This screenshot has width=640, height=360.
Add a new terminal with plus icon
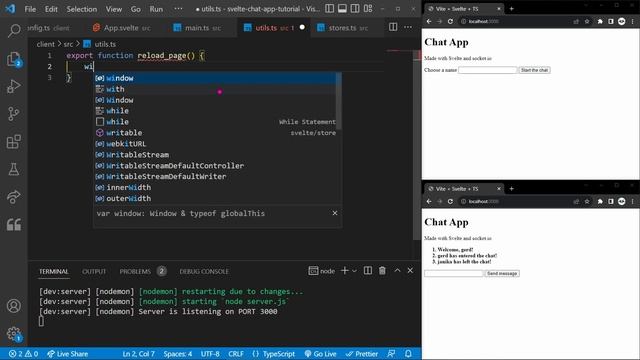coord(344,271)
